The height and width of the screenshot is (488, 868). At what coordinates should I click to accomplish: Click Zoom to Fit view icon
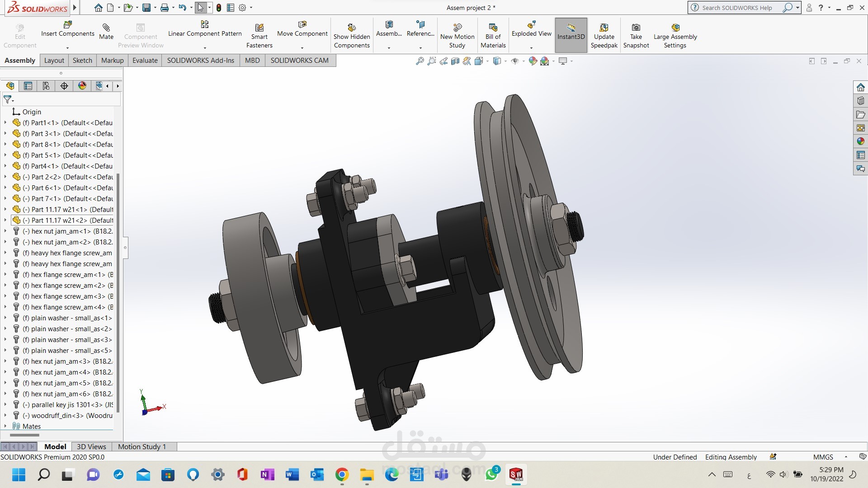420,61
